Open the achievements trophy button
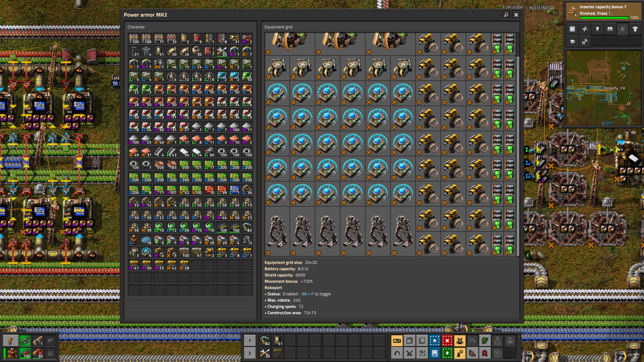Screen dimensions: 644x362 (635, 29)
